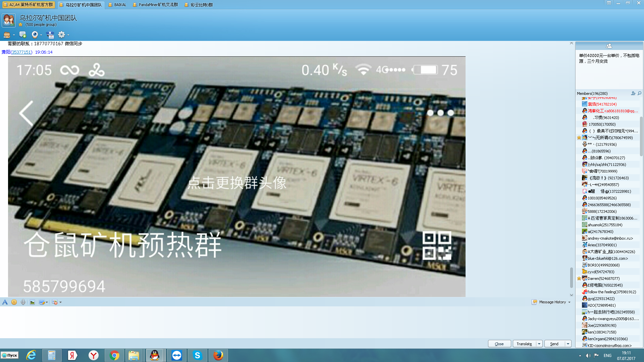Image resolution: width=644 pixels, height=362 pixels.
Task: Open Skype from the taskbar
Action: tap(197, 355)
